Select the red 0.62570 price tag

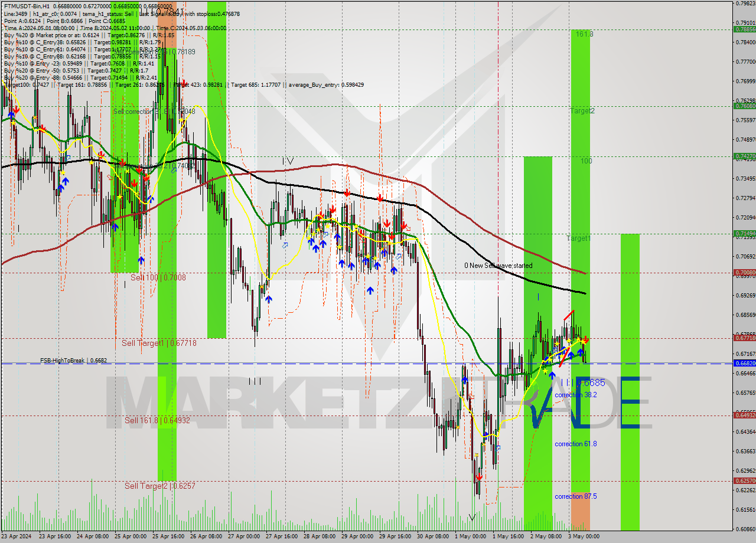[x=744, y=481]
